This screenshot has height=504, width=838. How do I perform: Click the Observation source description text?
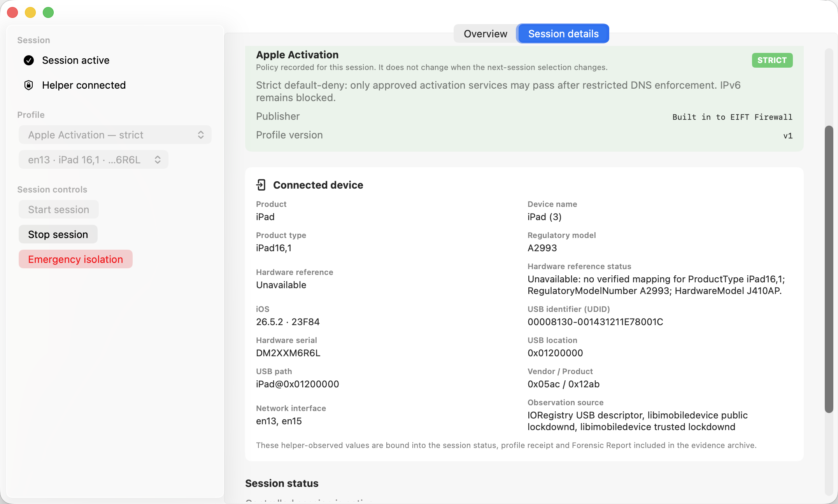637,421
